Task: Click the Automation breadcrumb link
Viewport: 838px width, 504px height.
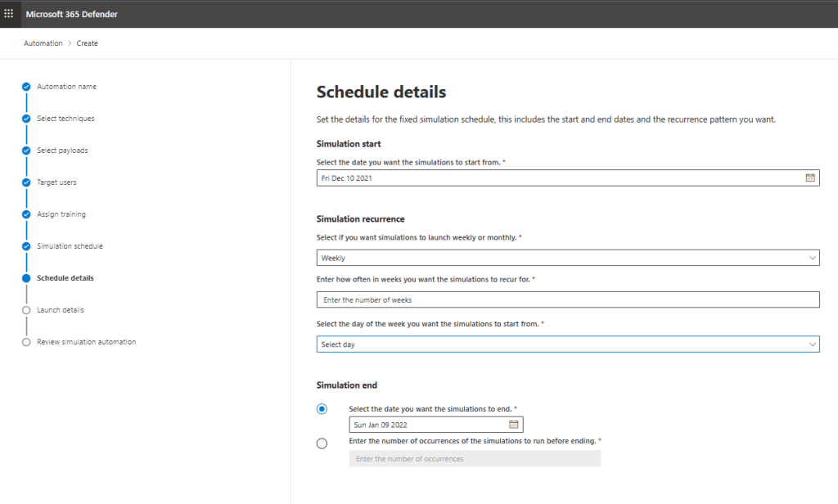Action: 43,43
